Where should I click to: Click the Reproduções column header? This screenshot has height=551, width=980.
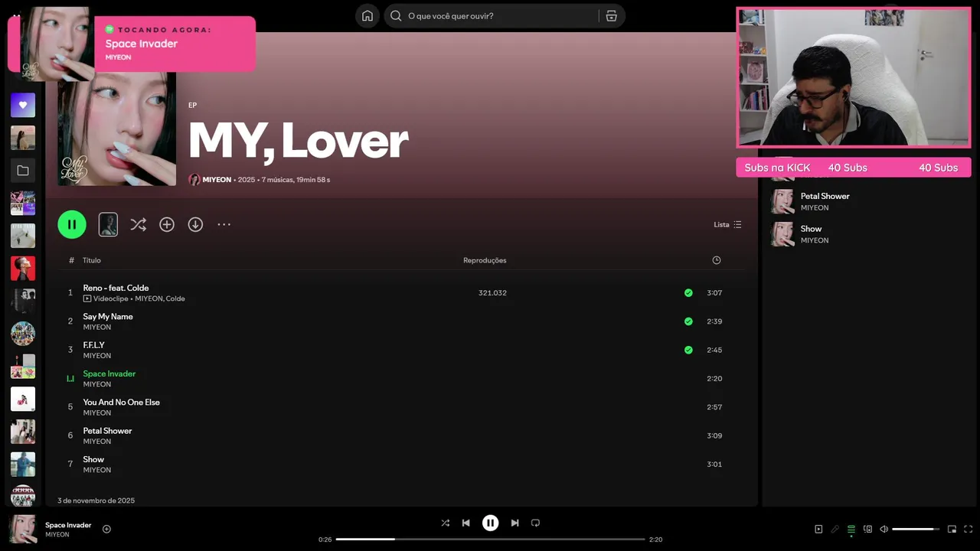[485, 260]
